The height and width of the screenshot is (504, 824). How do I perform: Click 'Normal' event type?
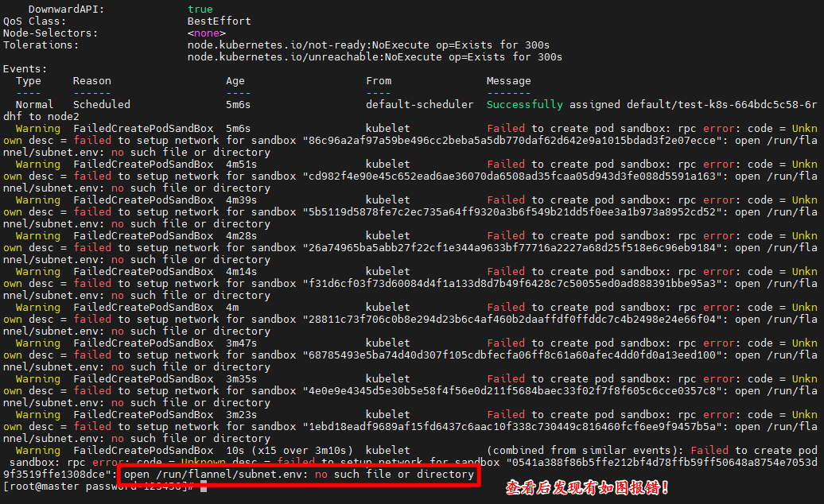[35, 104]
